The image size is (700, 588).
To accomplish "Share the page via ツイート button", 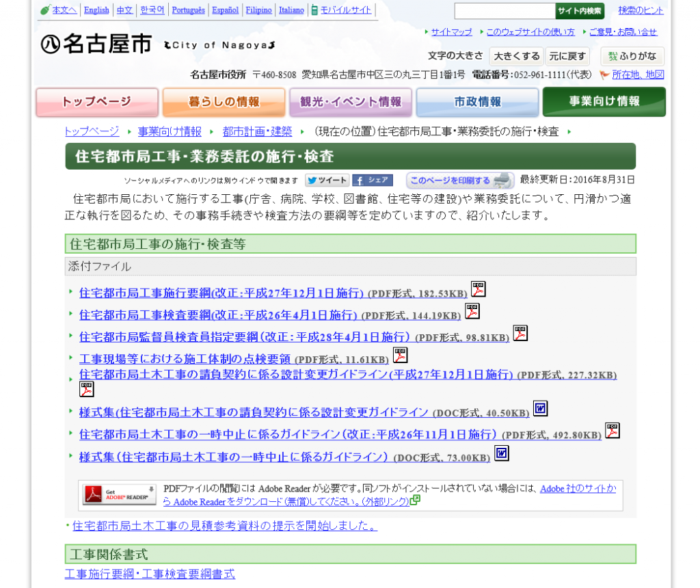I will (327, 181).
